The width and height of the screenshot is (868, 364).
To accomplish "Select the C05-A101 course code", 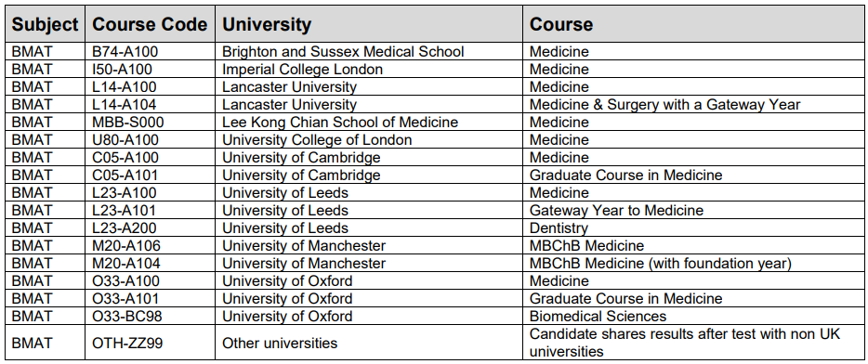I will [125, 175].
